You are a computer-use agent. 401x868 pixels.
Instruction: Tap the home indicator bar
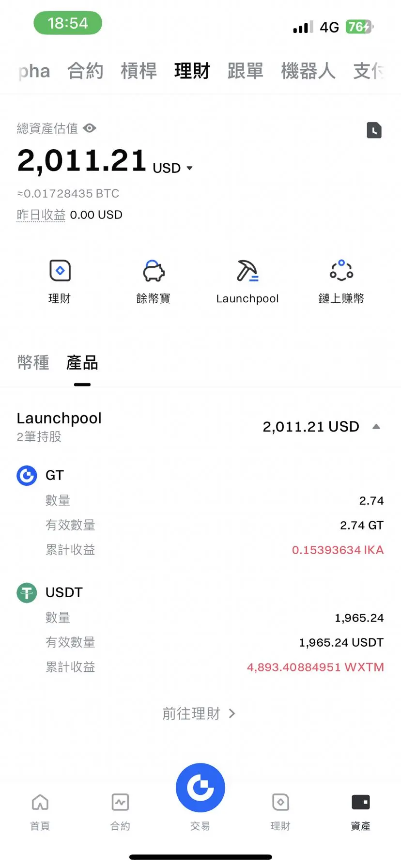[x=200, y=857]
